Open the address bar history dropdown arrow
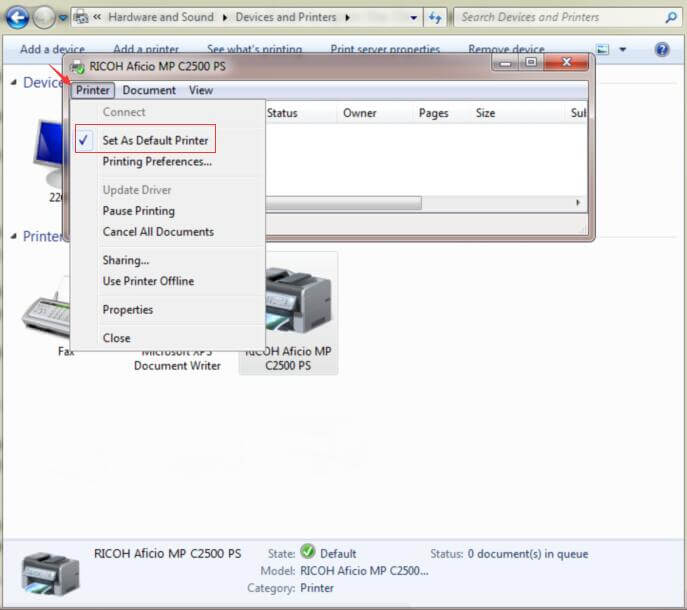 [413, 18]
